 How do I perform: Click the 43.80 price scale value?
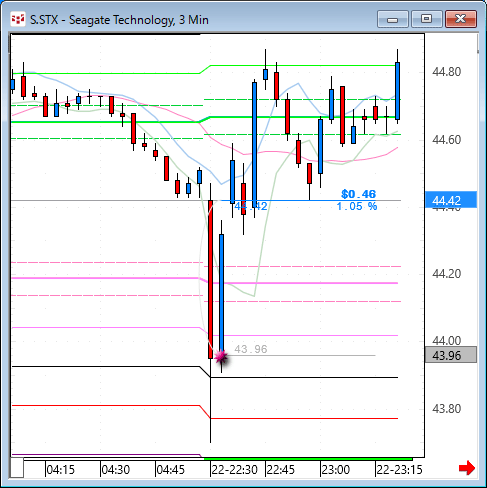[446, 409]
